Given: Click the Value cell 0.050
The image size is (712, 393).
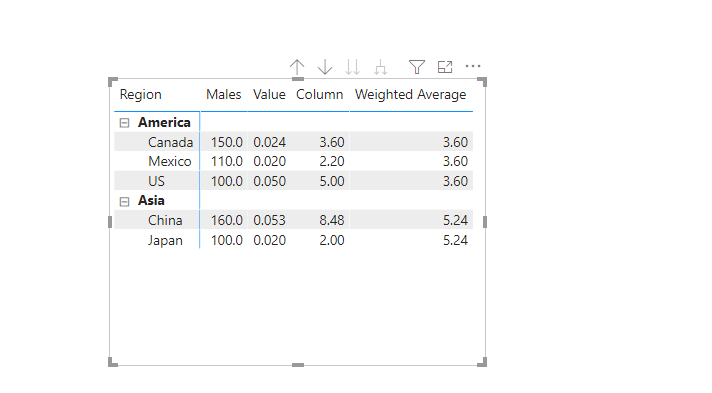Looking at the screenshot, I should (270, 181).
